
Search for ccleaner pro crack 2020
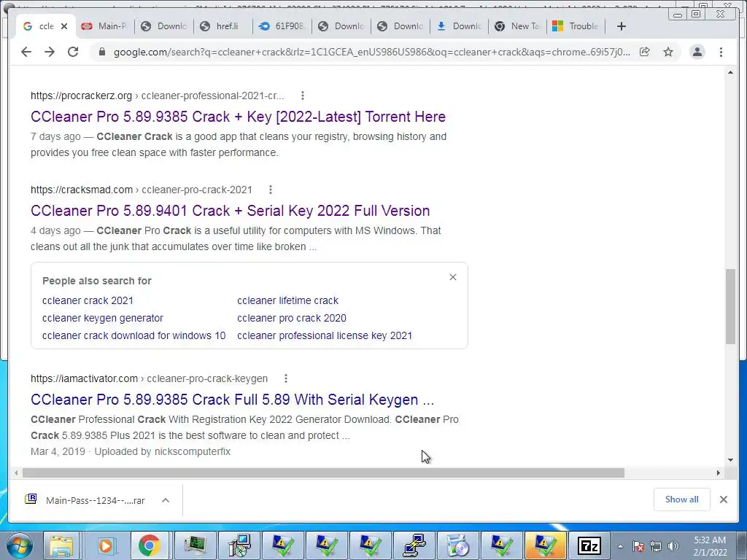pyautogui.click(x=292, y=318)
